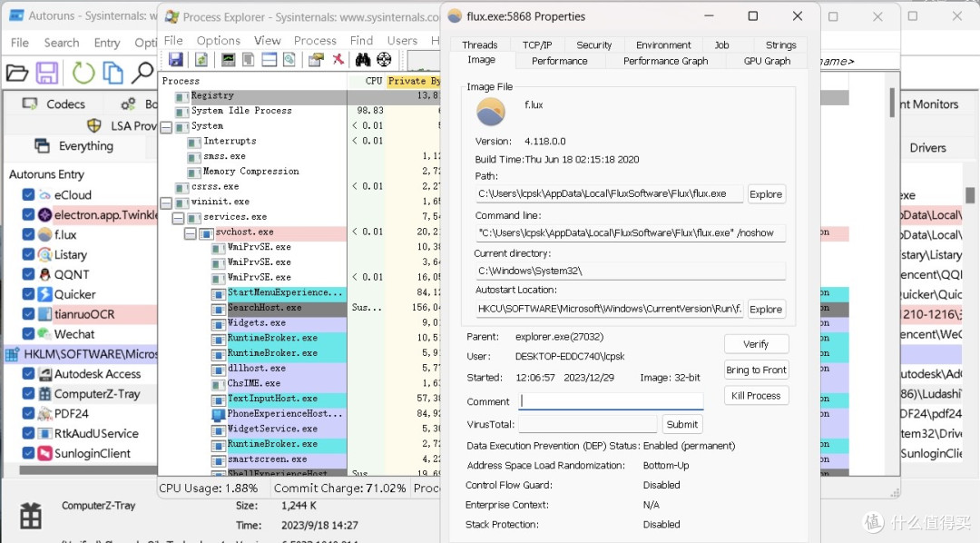Switch to the Threads tab in Properties
The height and width of the screenshot is (543, 980).
480,44
